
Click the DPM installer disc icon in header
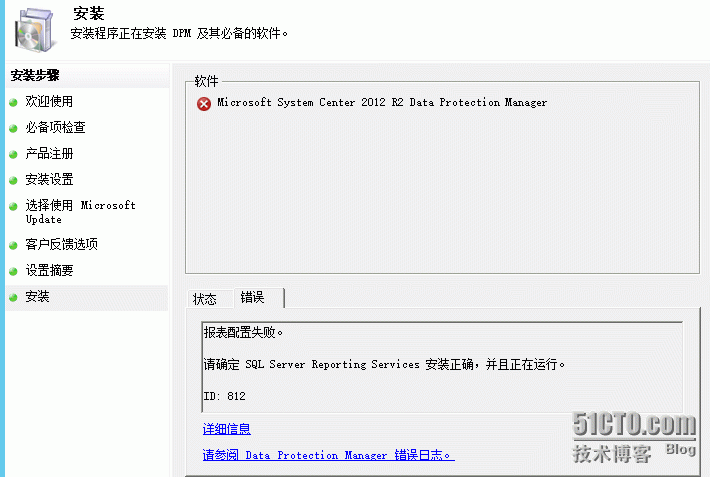coord(36,30)
